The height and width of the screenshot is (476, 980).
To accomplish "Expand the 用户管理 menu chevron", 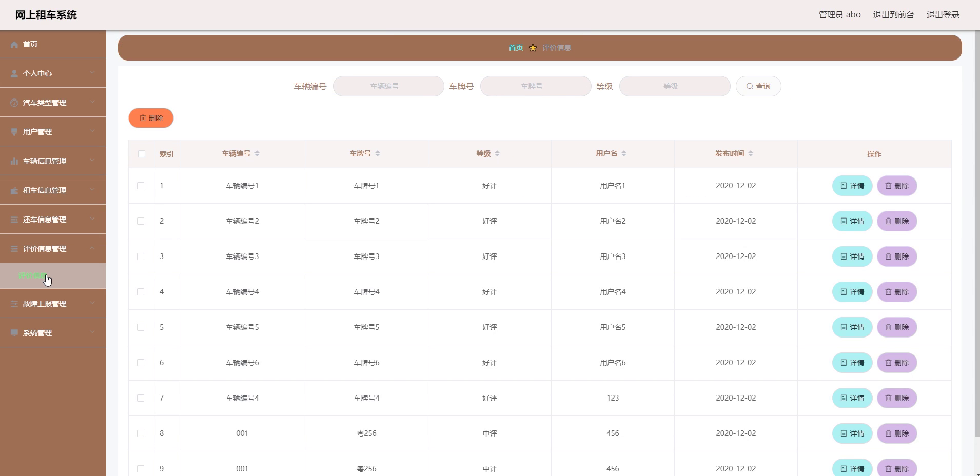I will [x=92, y=131].
